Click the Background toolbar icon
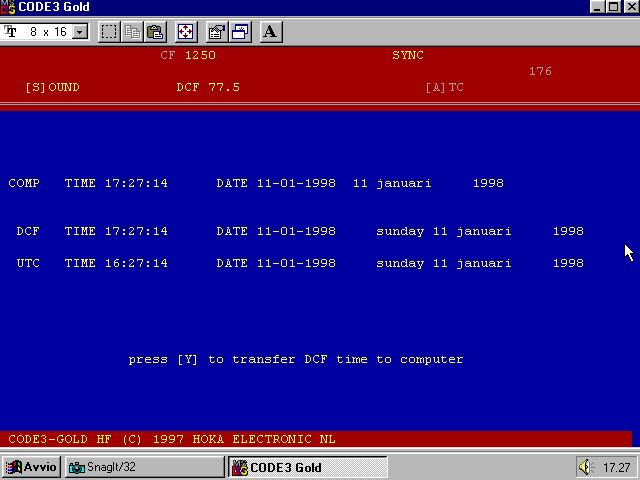 click(x=240, y=31)
